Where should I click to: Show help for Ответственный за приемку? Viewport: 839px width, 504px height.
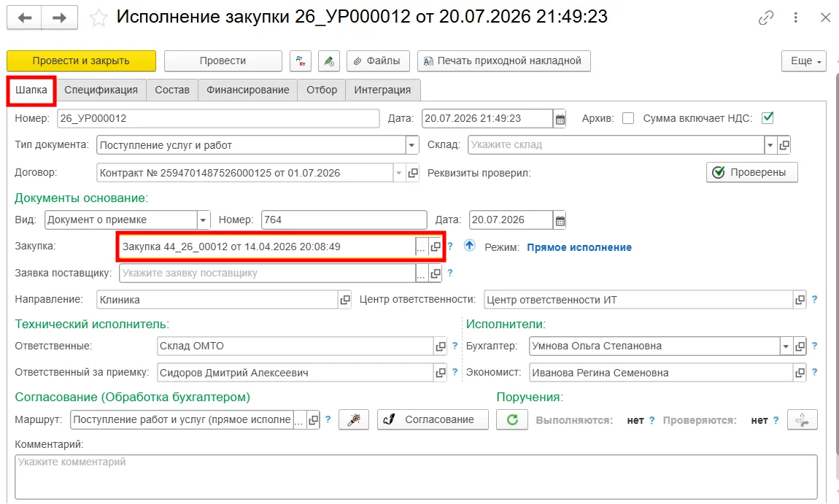click(x=455, y=372)
